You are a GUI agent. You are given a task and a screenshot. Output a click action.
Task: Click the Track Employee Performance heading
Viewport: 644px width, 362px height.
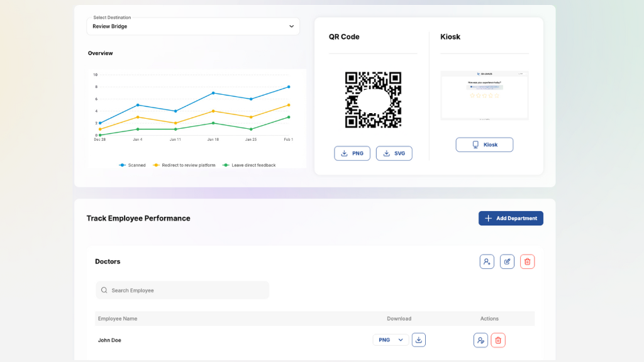138,218
